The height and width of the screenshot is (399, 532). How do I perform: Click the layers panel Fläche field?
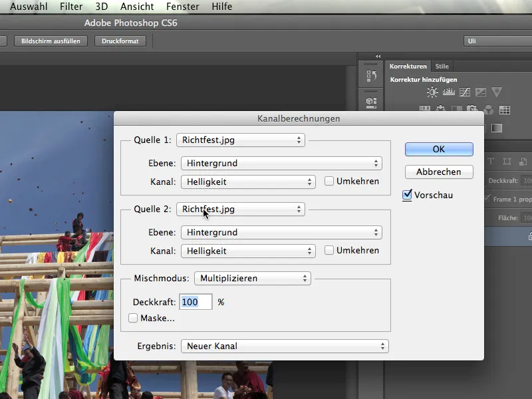pyautogui.click(x=527, y=218)
